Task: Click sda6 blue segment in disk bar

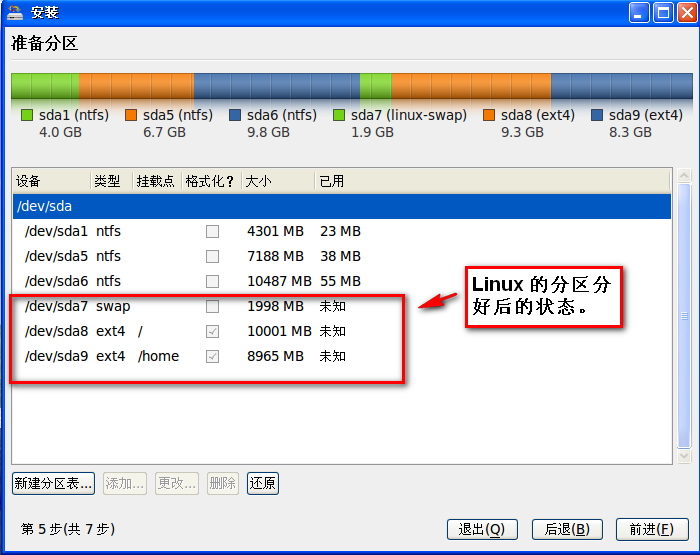Action: [x=277, y=86]
